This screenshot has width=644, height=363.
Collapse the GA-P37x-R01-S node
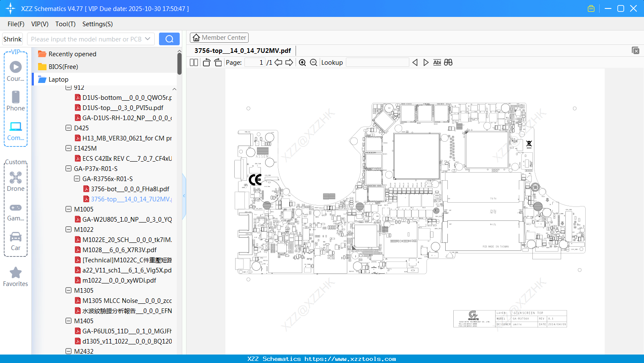click(69, 168)
